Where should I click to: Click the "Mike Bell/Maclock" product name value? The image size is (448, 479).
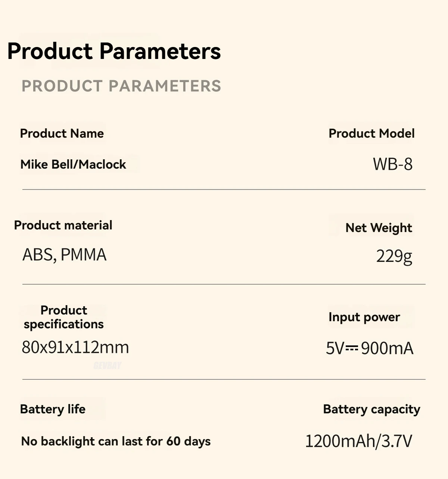point(73,165)
